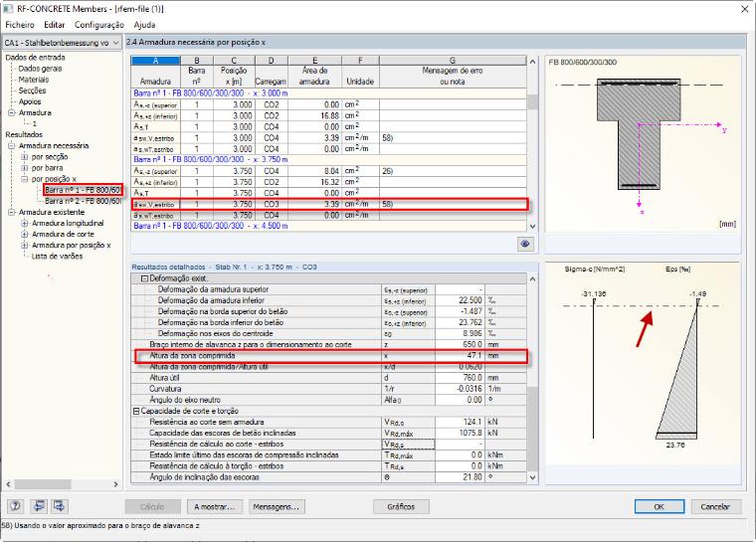Click the navigator horizontal scrollbar

pyautogui.click(x=43, y=484)
